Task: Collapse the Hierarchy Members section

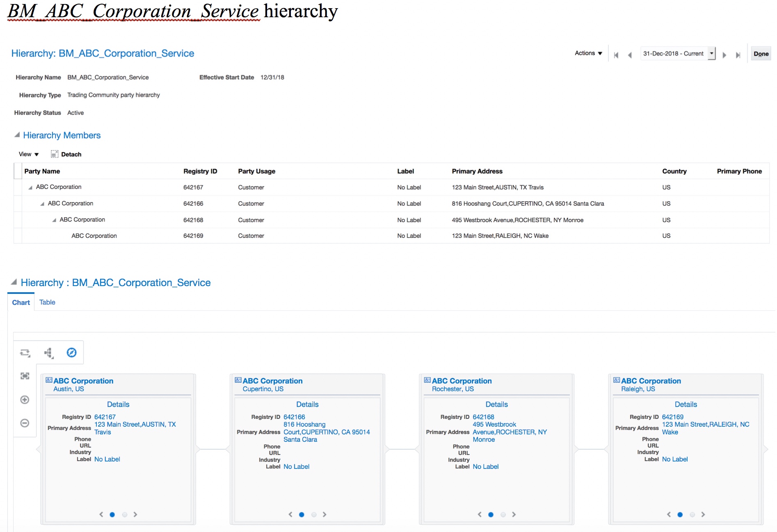Action: coord(17,135)
